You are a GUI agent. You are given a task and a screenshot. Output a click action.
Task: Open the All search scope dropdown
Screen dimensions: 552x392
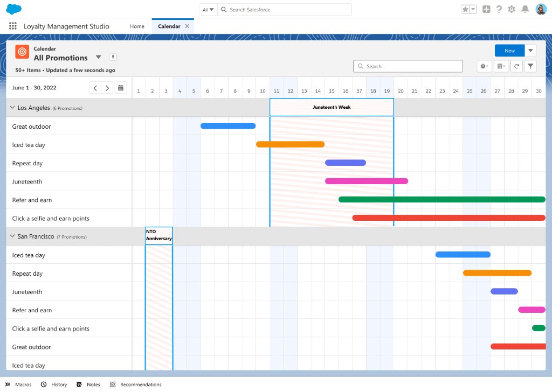click(208, 10)
